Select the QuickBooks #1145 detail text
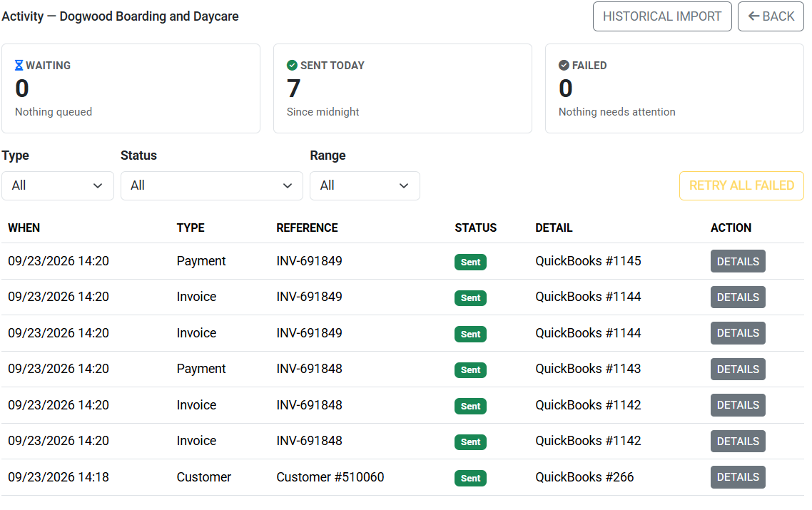 tap(588, 261)
